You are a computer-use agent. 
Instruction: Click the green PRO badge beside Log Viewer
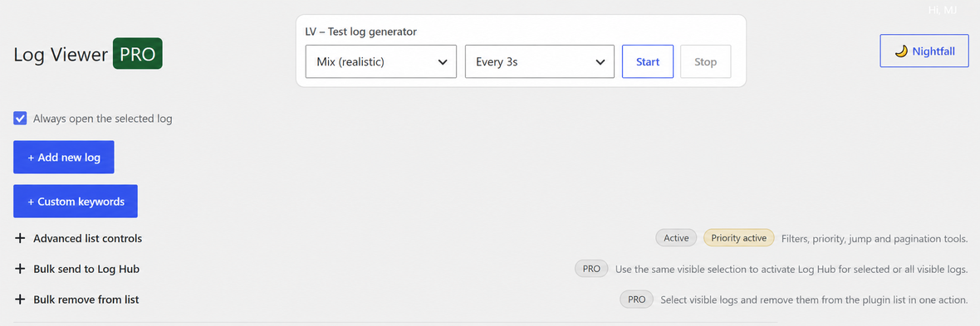click(x=138, y=54)
